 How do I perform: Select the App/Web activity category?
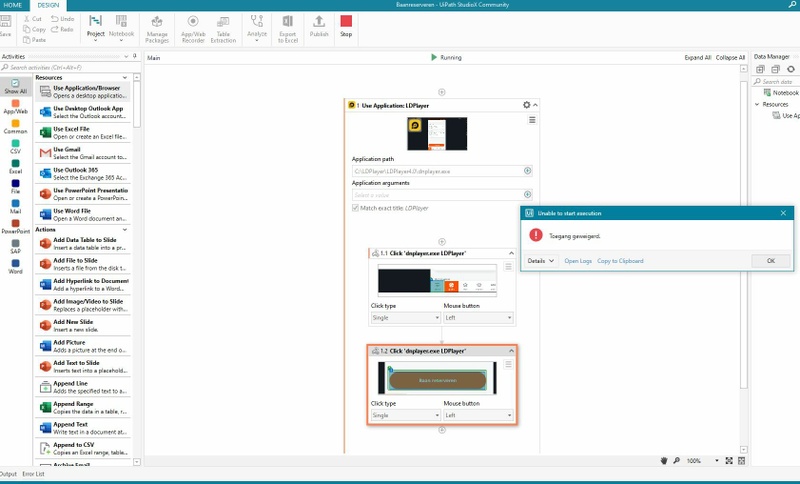(x=15, y=107)
